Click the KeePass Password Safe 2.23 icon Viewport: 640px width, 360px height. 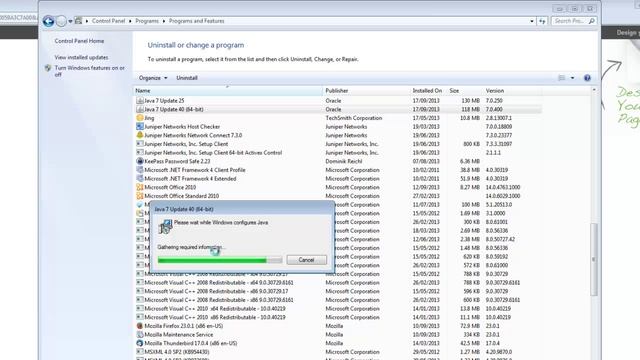pyautogui.click(x=140, y=161)
